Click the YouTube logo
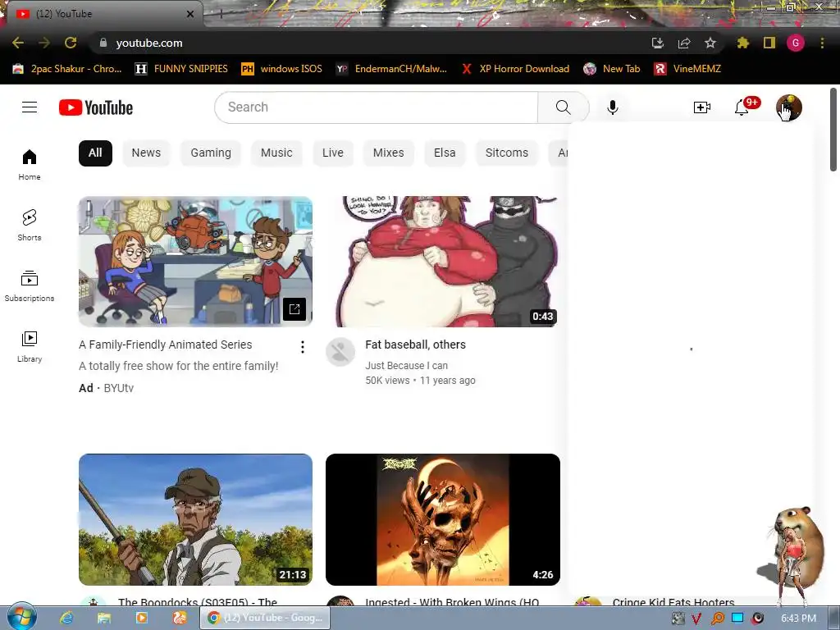 pos(96,107)
